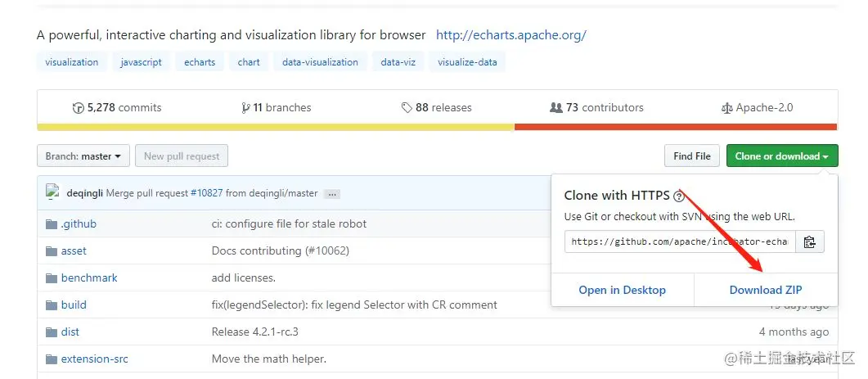
Task: Click folder icon next to dist
Action: click(x=52, y=332)
